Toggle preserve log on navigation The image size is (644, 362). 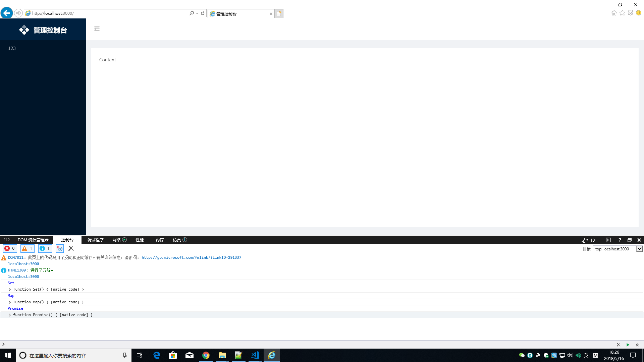[x=59, y=248]
